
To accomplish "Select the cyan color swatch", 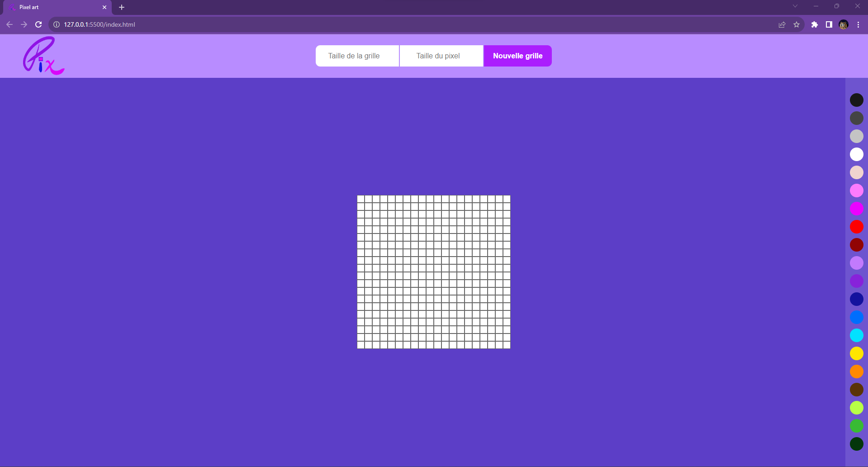I will 856,335.
